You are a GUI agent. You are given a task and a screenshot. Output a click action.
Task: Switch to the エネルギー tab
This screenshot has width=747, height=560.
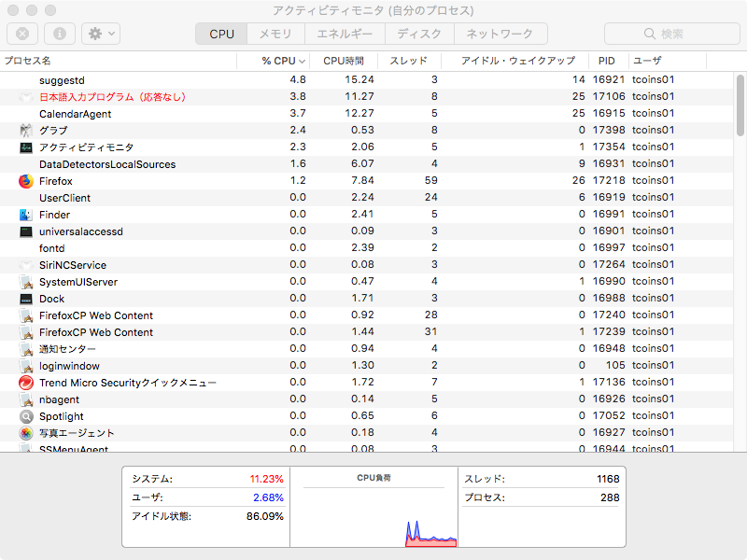pos(344,34)
